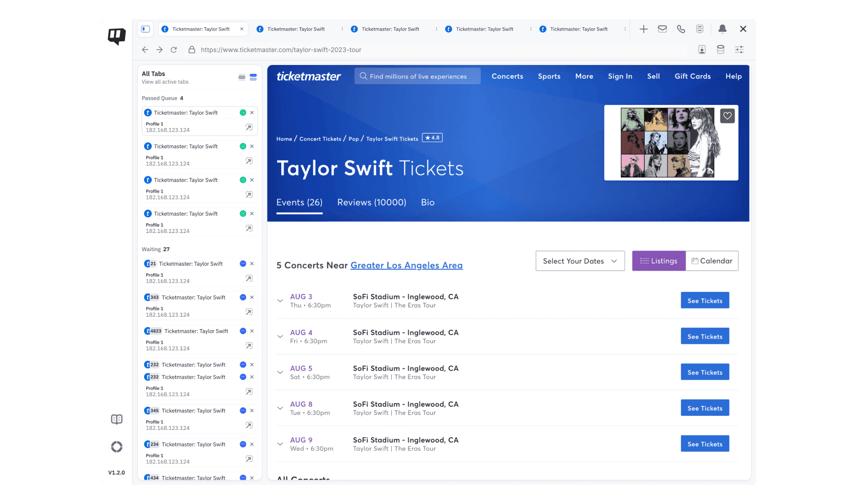
Task: Click the lock icon beside the URL
Action: pos(192,50)
